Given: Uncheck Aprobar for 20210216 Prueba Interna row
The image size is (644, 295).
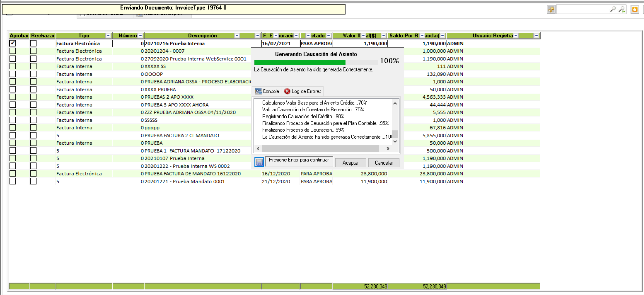Looking at the screenshot, I should point(13,43).
